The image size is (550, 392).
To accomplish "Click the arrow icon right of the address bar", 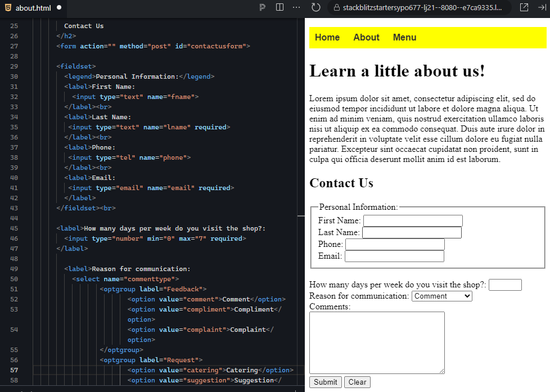I will [542, 7].
